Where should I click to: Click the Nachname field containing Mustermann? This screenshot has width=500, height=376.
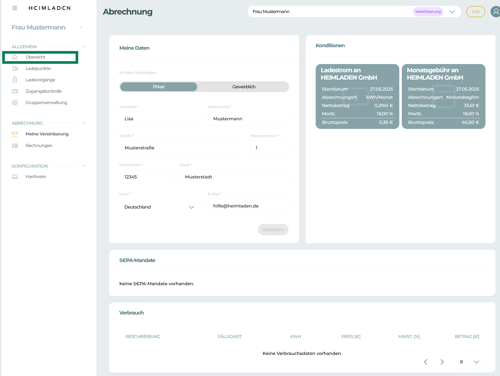click(x=248, y=119)
